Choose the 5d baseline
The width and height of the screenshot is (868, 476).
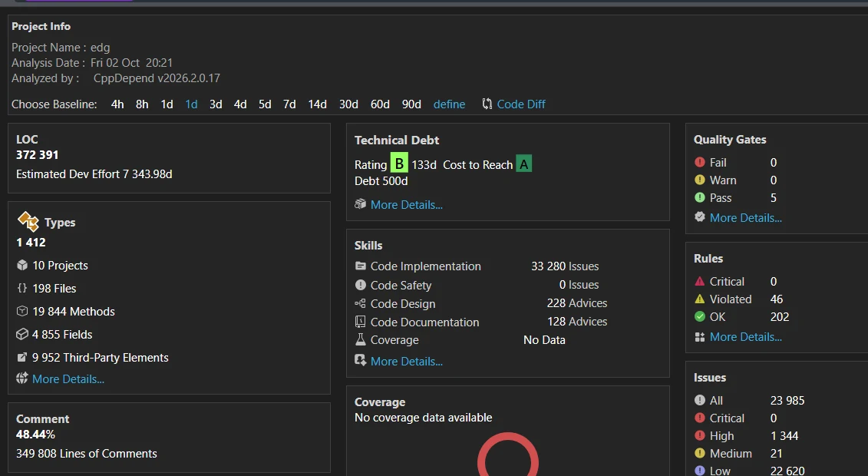click(266, 104)
